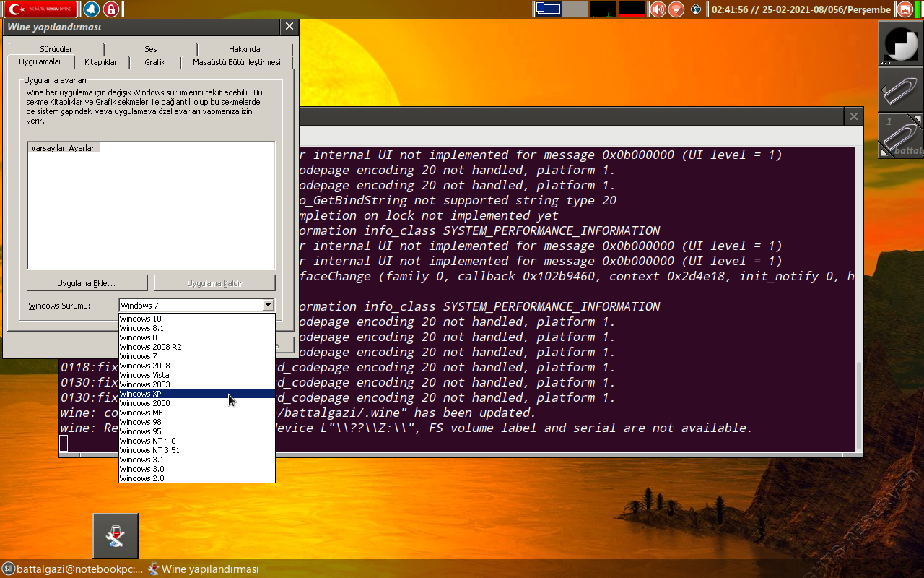Screen dimensions: 924x578
Task: Click the red show desktop icon at top-right
Action: coord(905,9)
